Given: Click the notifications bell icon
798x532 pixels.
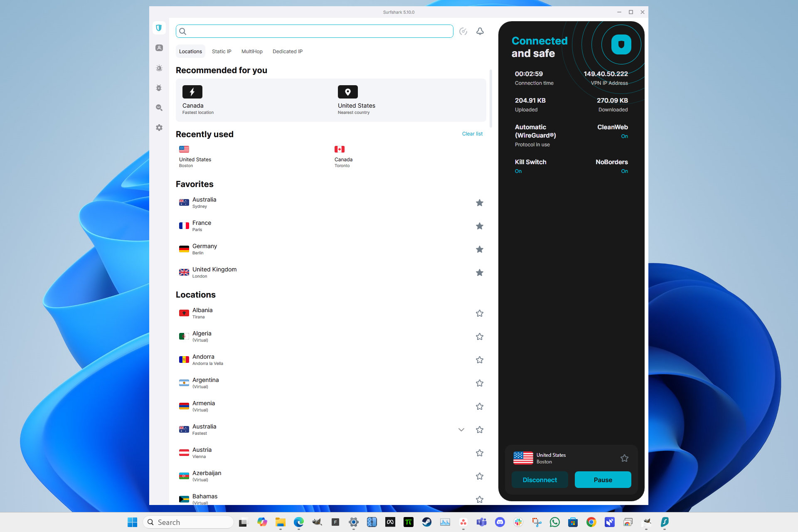Looking at the screenshot, I should click(x=480, y=31).
